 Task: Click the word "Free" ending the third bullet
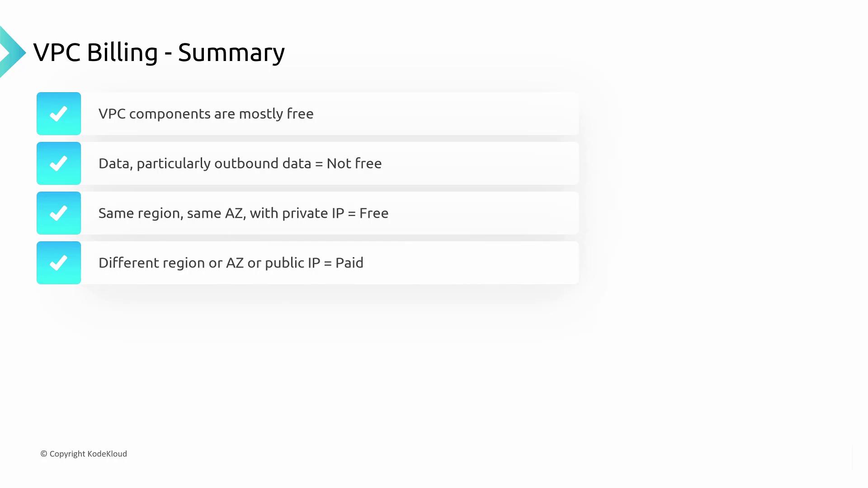(x=373, y=213)
